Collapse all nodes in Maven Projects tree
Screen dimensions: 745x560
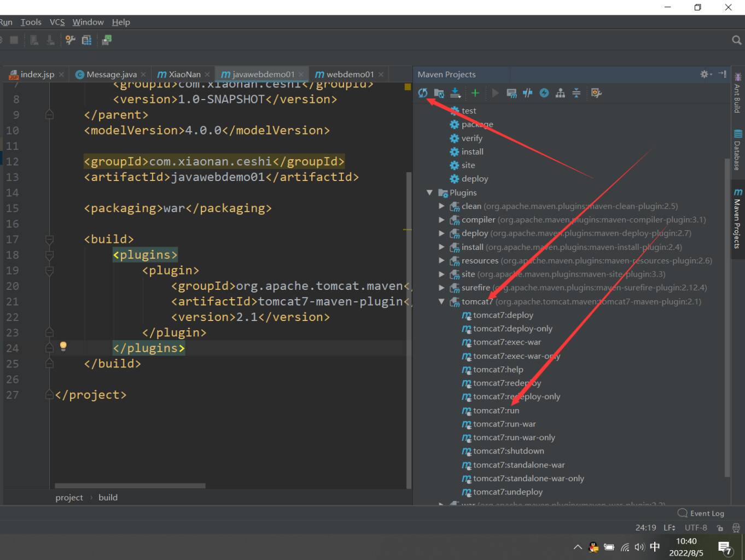576,93
